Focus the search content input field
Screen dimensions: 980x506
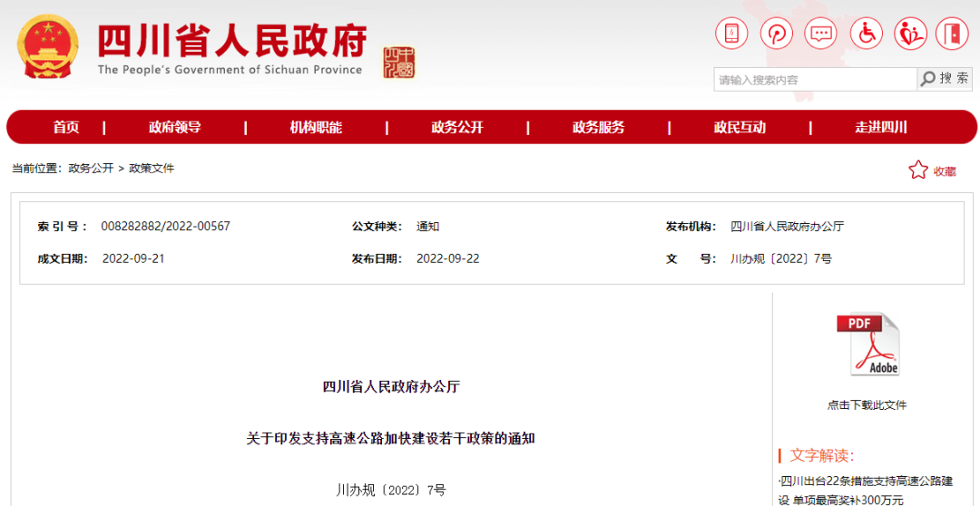click(x=815, y=79)
